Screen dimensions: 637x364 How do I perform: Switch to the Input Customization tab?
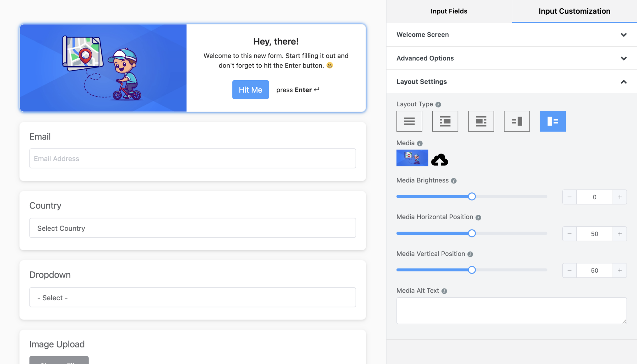click(x=574, y=11)
